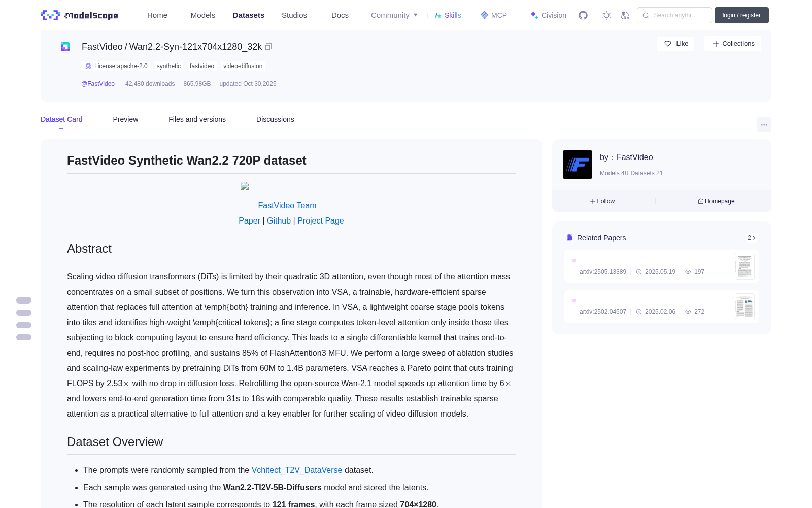Open the @FastVideo owner link
Viewport: 812px width, 508px height.
(x=98, y=84)
